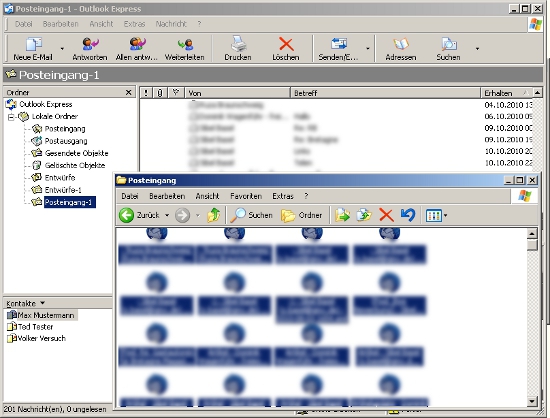Click Suchen magnifier in Posteingang window

(x=251, y=215)
